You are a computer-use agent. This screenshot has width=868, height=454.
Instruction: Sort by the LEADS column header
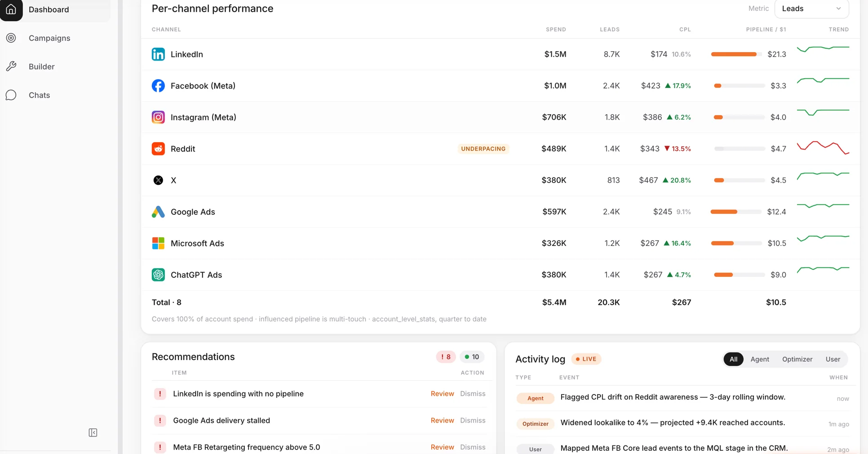610,30
